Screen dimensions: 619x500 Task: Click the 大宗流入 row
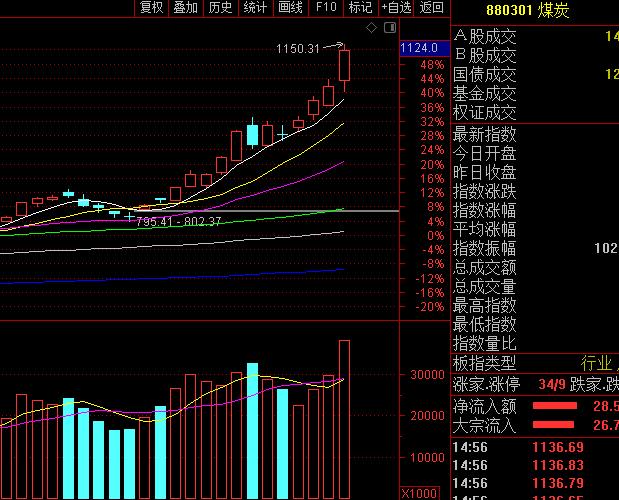pos(535,425)
